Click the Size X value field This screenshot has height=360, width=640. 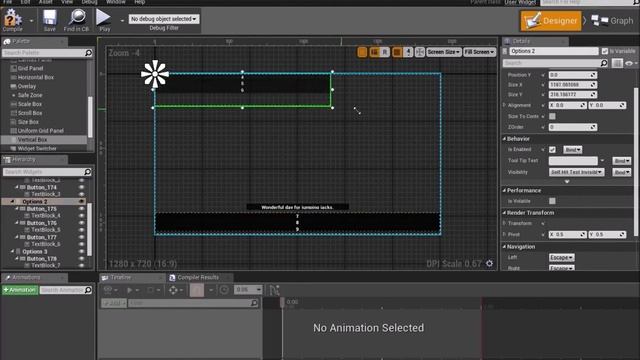(573, 84)
